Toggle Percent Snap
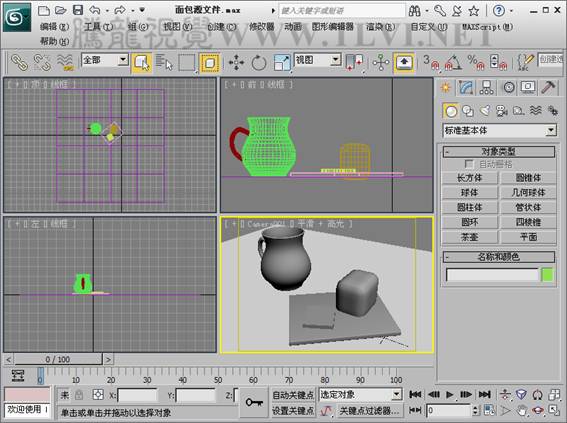The width and height of the screenshot is (567, 423). [476, 63]
